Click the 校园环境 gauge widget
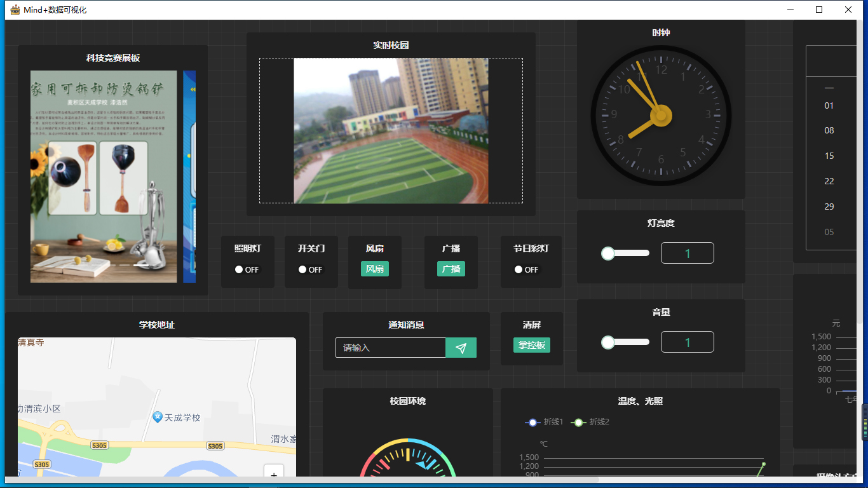 [407, 457]
